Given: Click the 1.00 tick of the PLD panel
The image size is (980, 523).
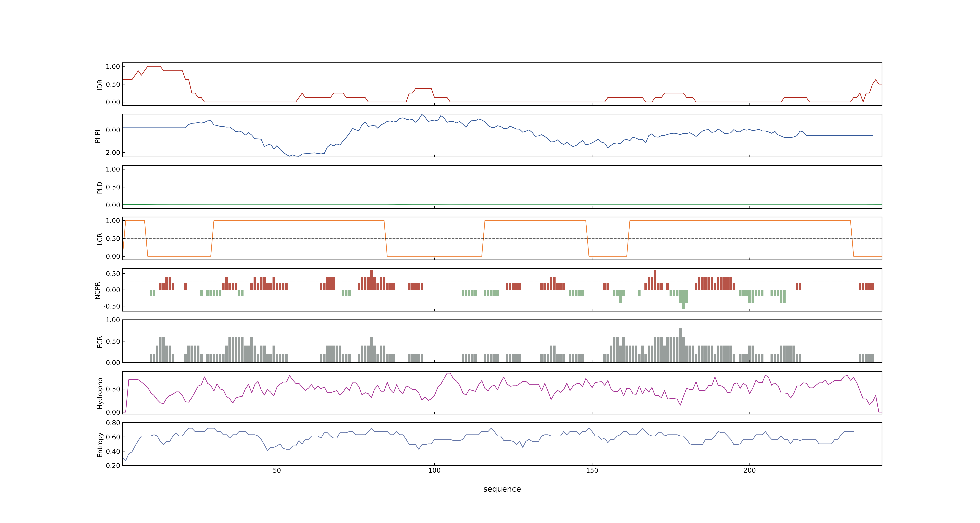Looking at the screenshot, I should tap(113, 169).
